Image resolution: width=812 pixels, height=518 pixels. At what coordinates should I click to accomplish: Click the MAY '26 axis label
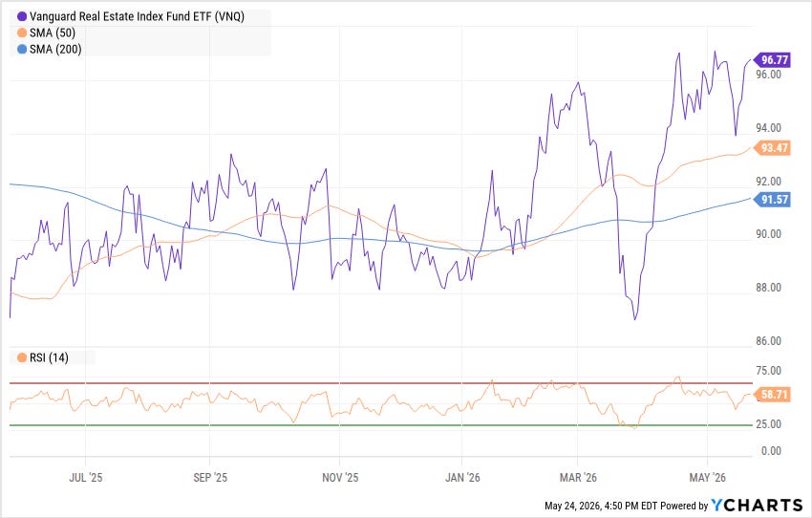707,478
